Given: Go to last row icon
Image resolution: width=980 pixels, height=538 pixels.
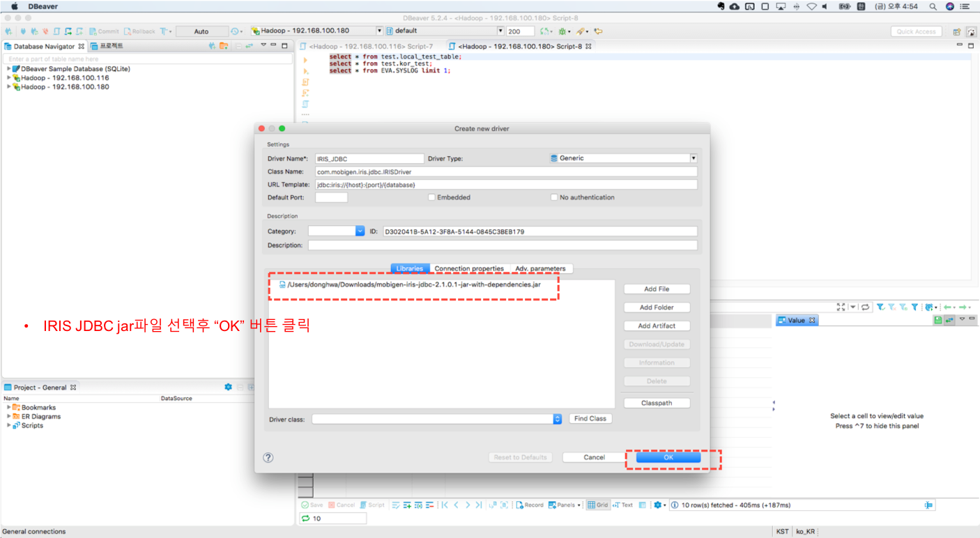Looking at the screenshot, I should click(x=479, y=505).
